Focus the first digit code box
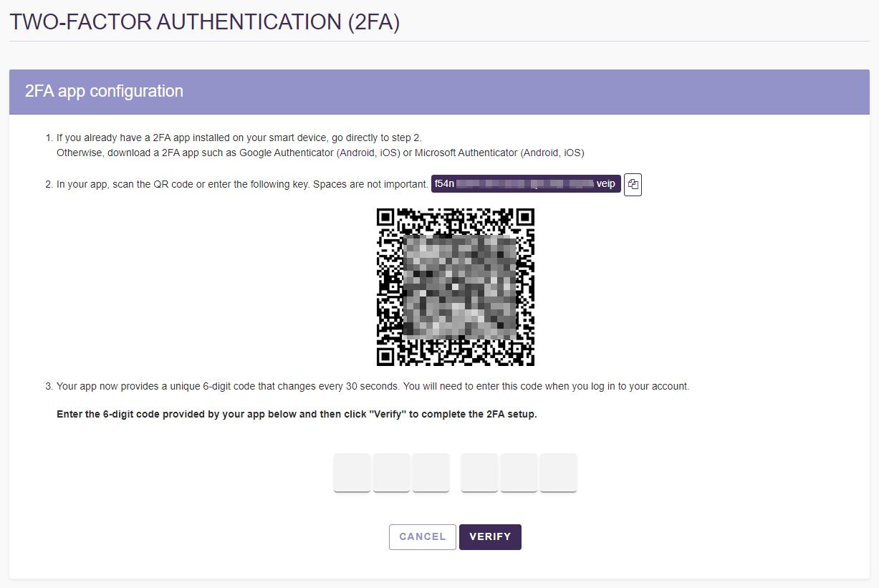879x588 pixels. 352,472
